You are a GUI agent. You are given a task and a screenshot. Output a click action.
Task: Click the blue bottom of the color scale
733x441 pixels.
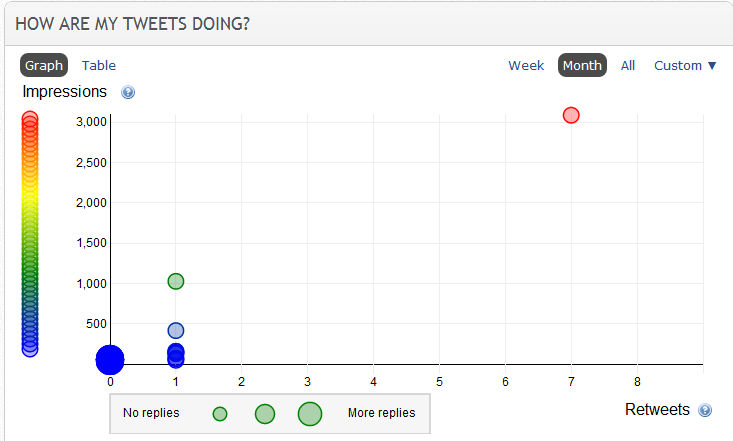point(30,348)
